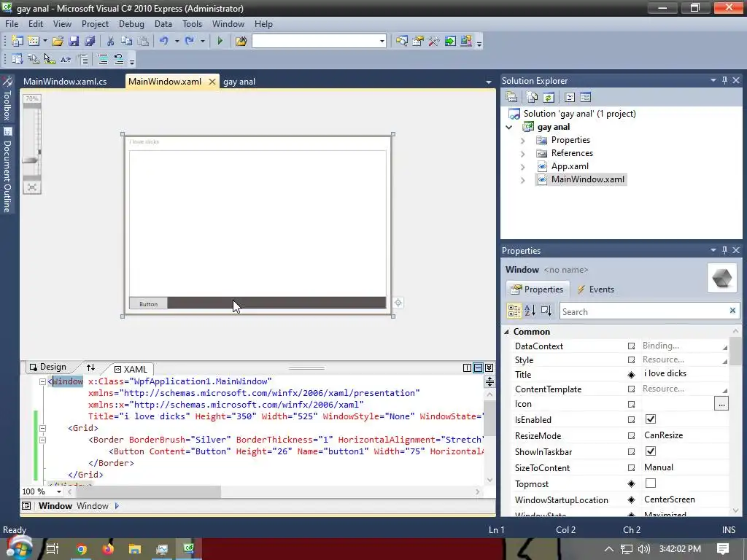Switch to the MainWindow.xaml.cs tab
The width and height of the screenshot is (747, 560).
pyautogui.click(x=65, y=82)
